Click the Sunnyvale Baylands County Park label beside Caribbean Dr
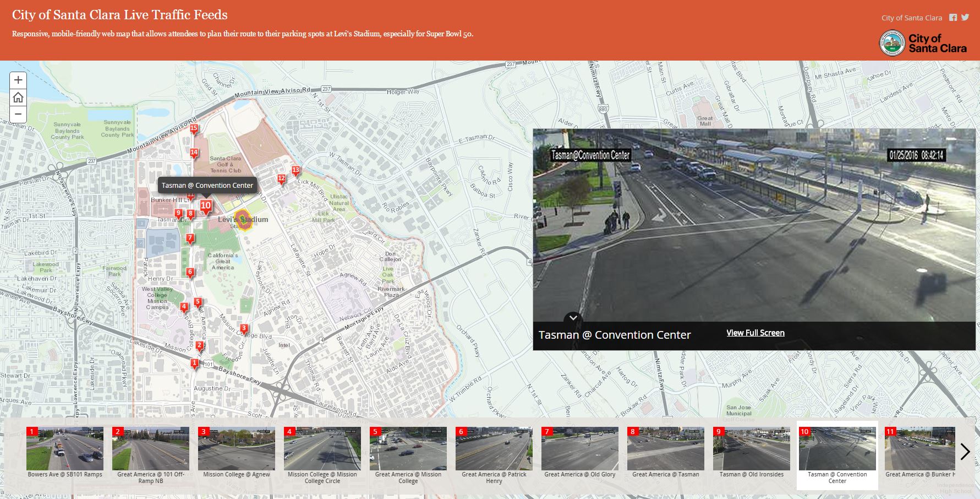This screenshot has height=499, width=980. 68,131
